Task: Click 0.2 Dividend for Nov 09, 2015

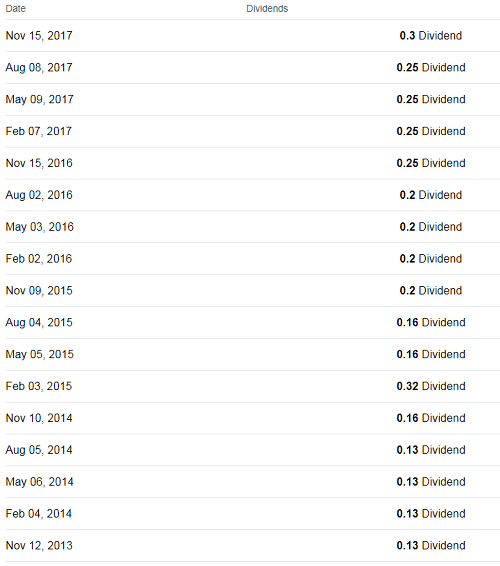Action: click(430, 291)
